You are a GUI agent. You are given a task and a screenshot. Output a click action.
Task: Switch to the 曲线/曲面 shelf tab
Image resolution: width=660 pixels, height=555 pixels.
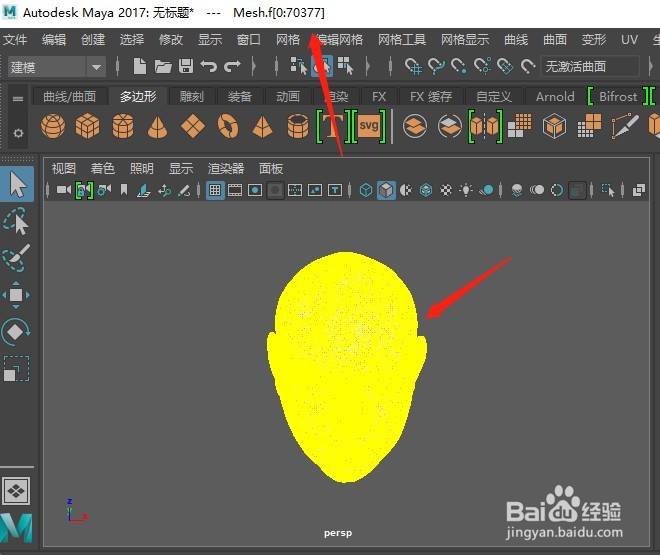point(69,97)
